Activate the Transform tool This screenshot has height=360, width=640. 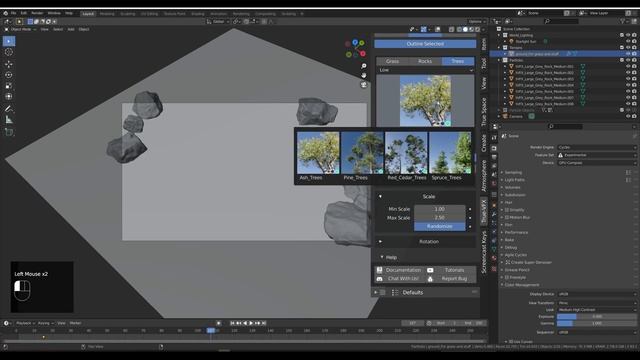point(9,97)
